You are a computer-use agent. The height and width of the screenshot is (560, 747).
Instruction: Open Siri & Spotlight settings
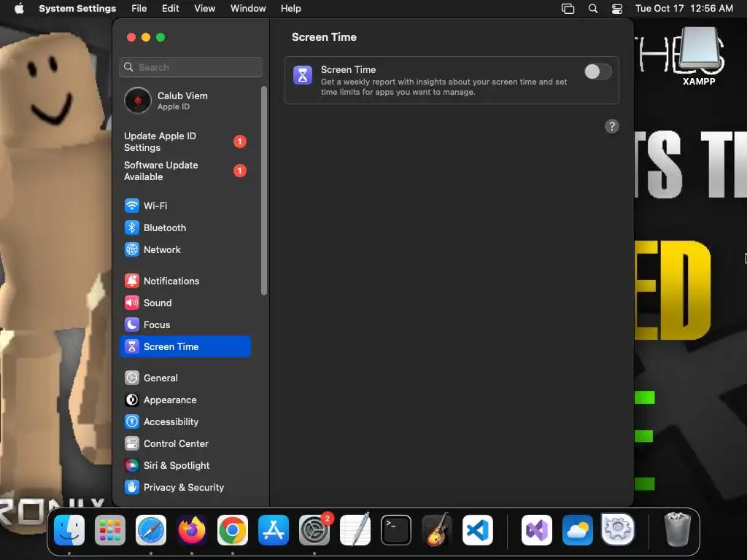click(x=185, y=466)
